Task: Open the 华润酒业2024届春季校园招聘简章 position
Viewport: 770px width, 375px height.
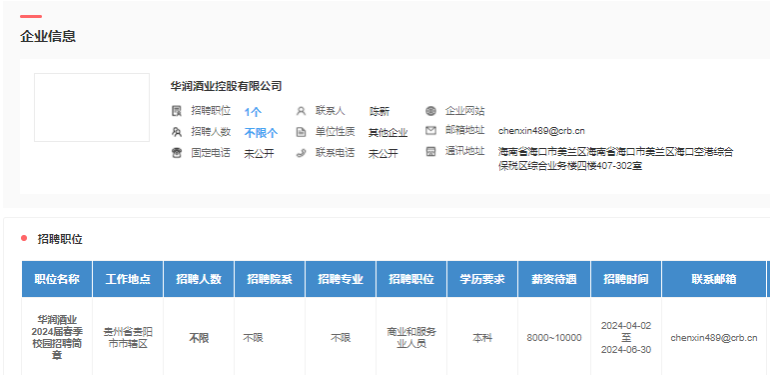Action: 57,338
